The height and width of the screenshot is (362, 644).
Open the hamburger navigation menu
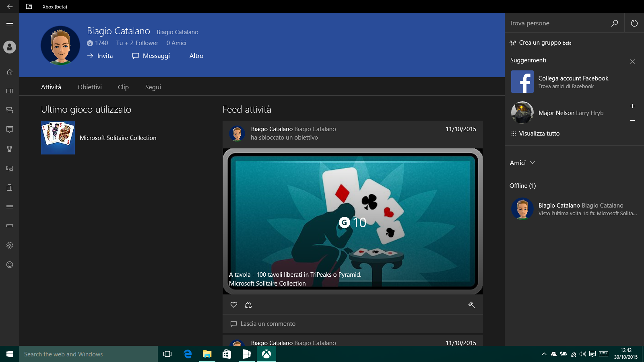tap(10, 23)
